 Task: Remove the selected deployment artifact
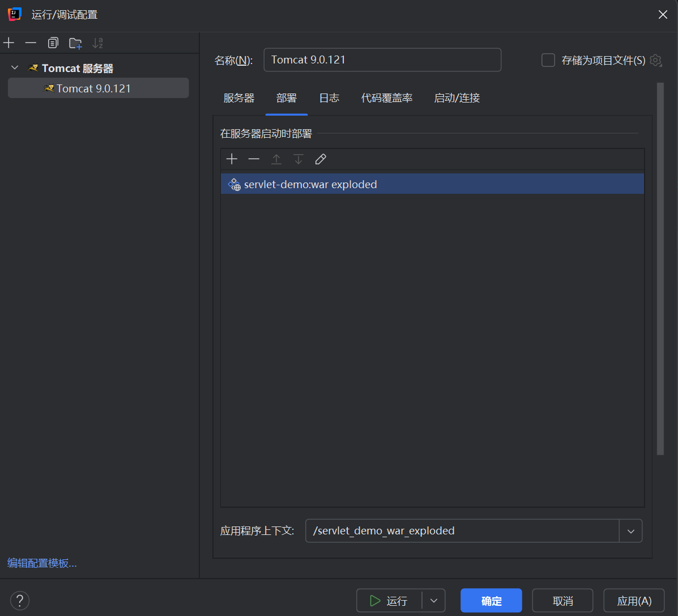coord(254,159)
